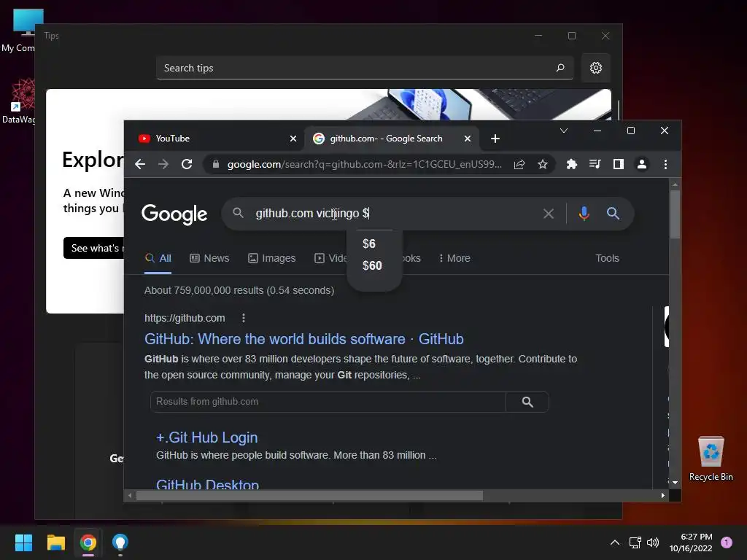Expand the More search categories menu
Viewport: 747px width, 560px height.
pyautogui.click(x=454, y=258)
